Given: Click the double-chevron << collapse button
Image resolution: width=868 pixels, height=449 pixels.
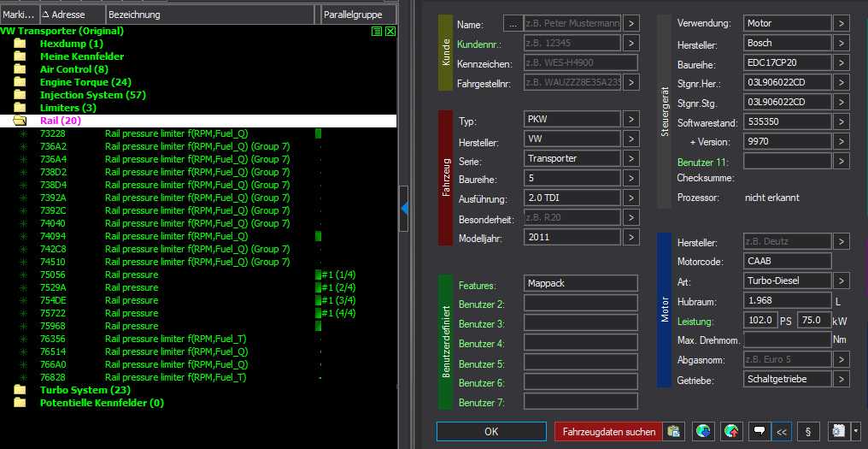Looking at the screenshot, I should (782, 432).
